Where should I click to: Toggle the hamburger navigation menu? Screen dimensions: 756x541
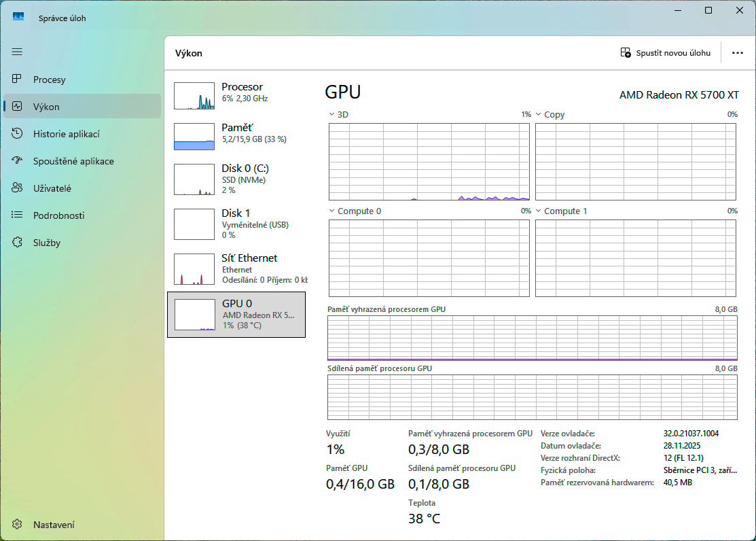point(17,52)
